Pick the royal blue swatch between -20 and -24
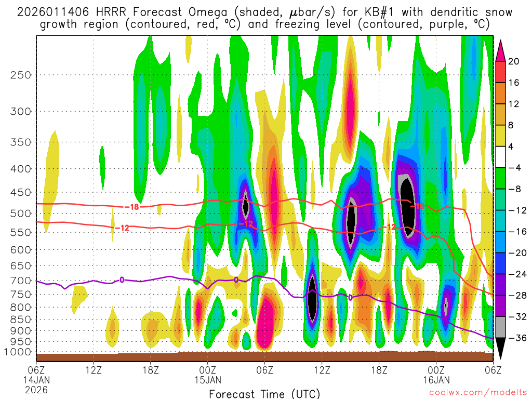The image size is (532, 399). point(500,263)
